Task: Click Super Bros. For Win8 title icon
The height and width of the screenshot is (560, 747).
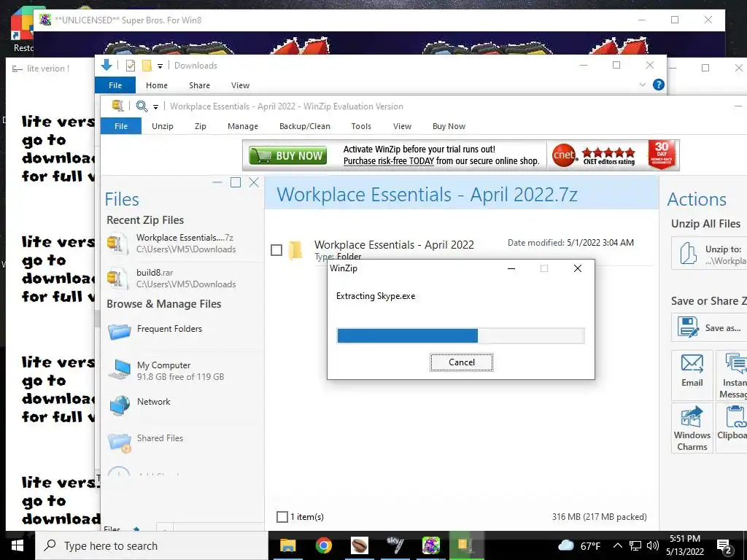Action: click(45, 20)
